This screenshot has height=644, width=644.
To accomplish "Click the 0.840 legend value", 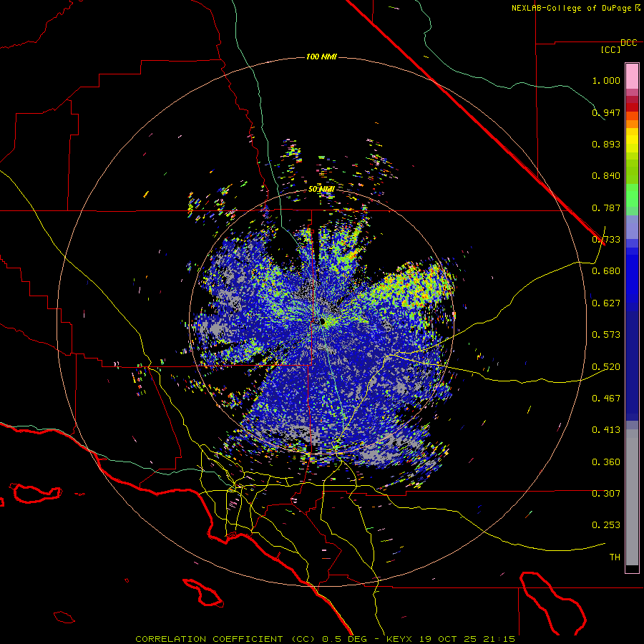I will coord(606,176).
